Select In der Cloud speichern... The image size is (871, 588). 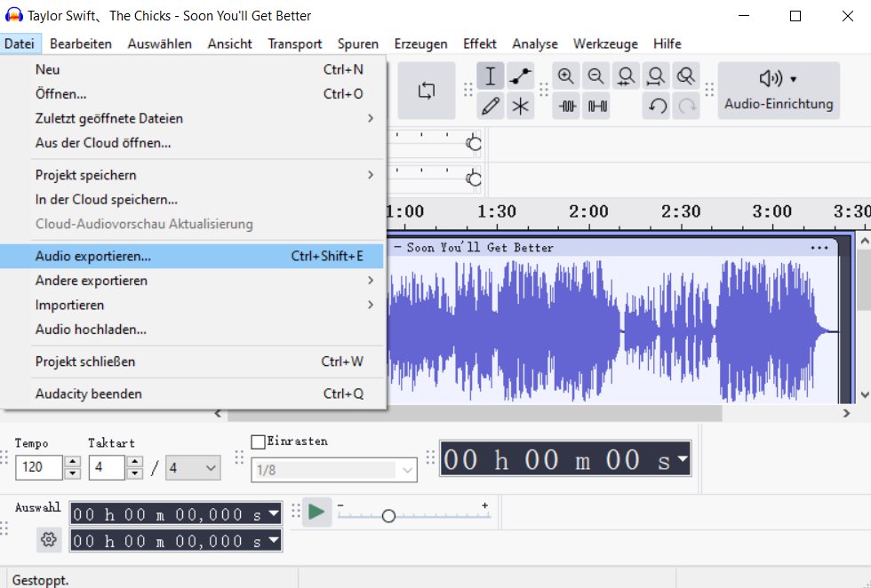(x=192, y=199)
